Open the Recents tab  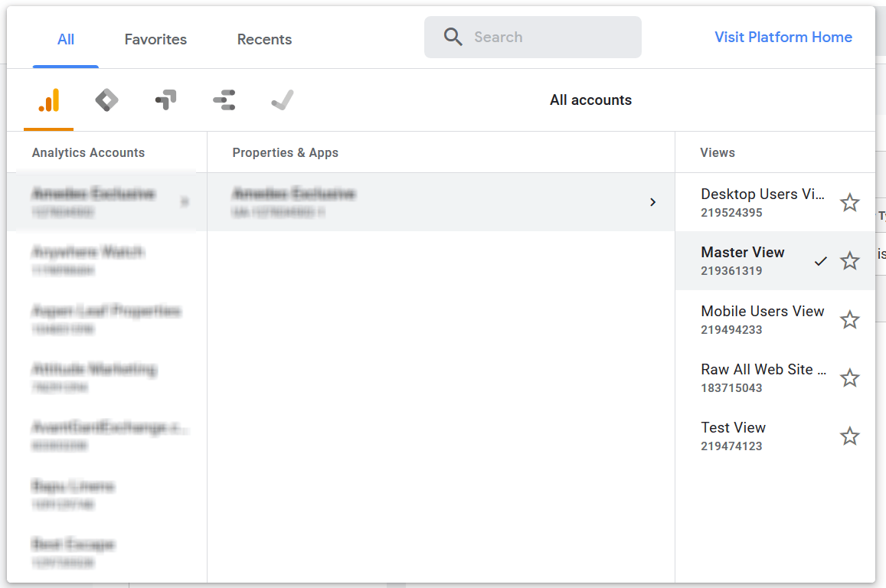point(263,39)
